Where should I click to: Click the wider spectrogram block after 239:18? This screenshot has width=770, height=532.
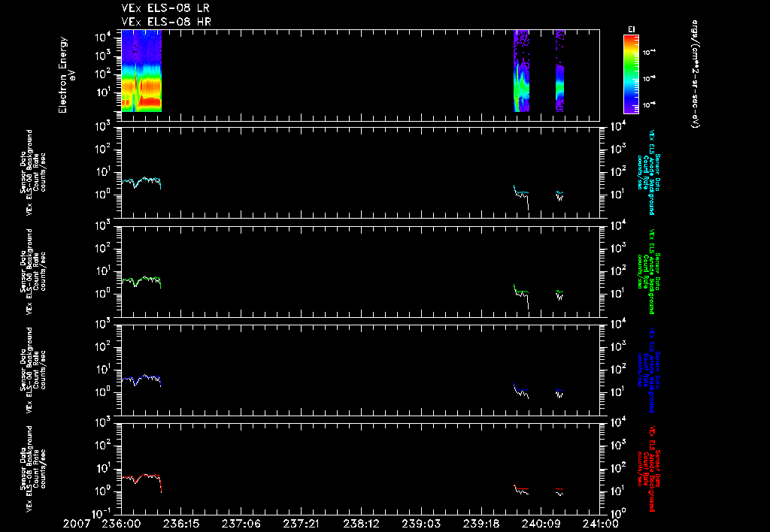(522, 71)
